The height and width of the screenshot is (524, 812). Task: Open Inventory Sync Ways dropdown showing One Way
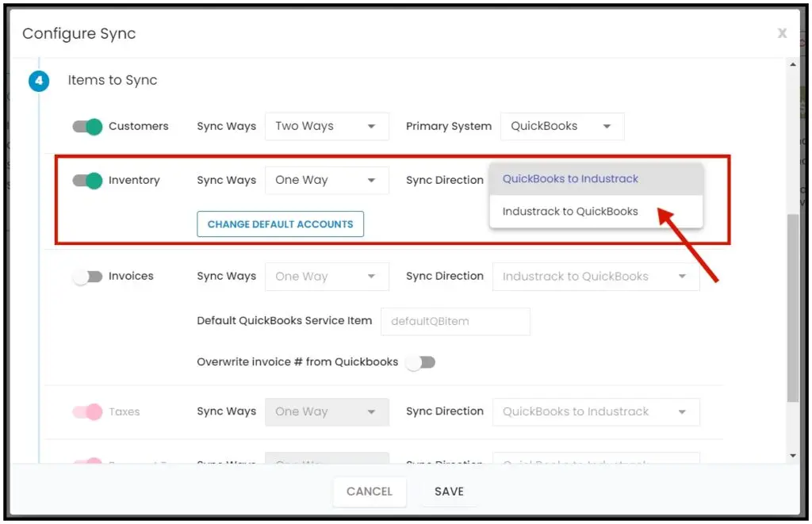[327, 180]
